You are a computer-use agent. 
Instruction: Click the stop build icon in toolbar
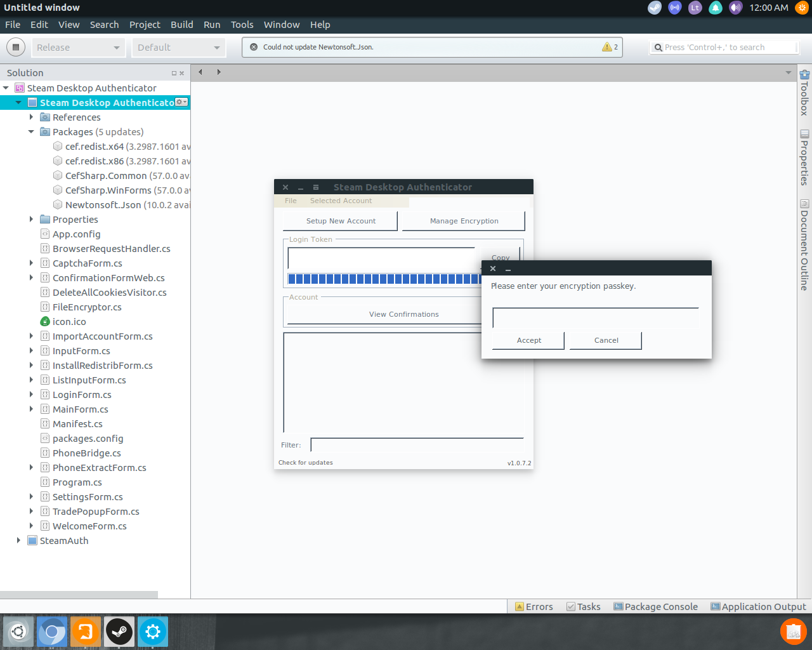coord(15,46)
